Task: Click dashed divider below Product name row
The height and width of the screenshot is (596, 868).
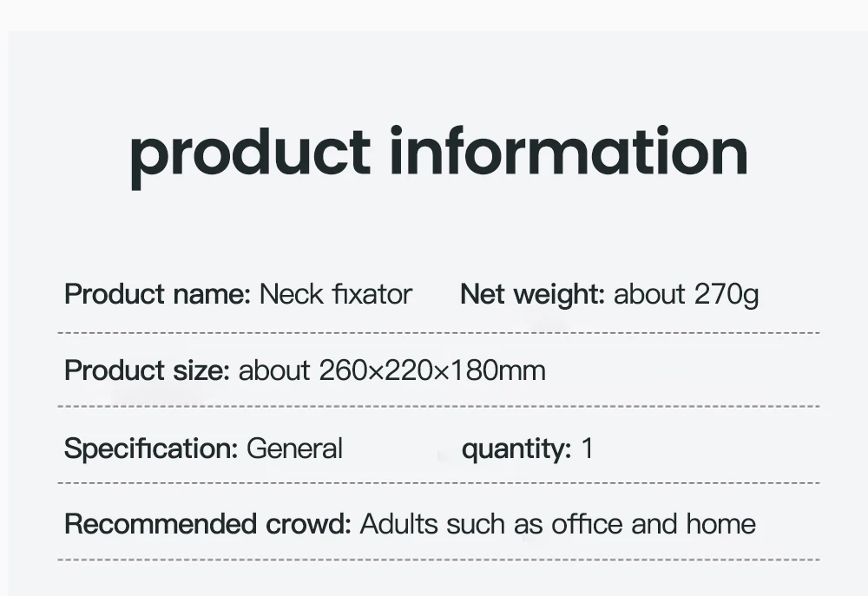Action: (x=438, y=333)
